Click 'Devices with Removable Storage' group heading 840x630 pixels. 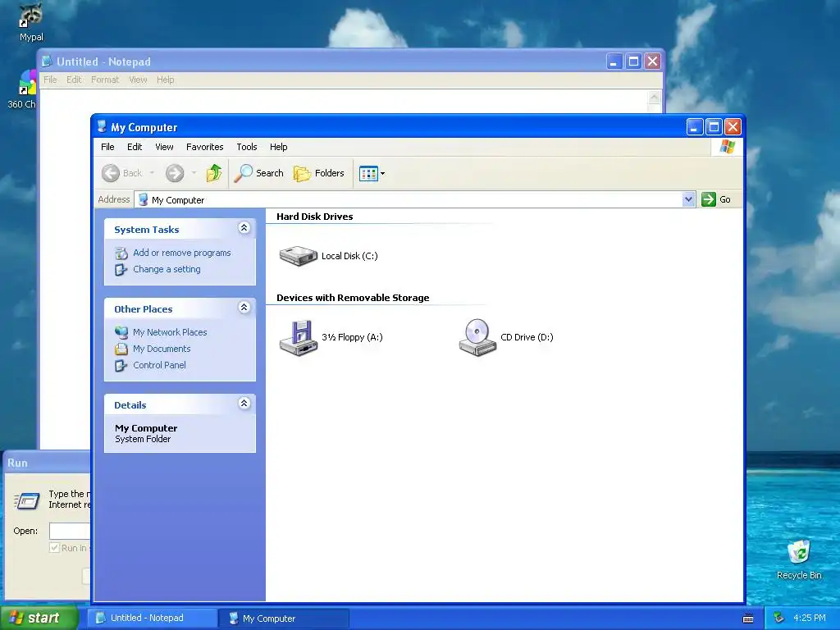pyautogui.click(x=353, y=298)
